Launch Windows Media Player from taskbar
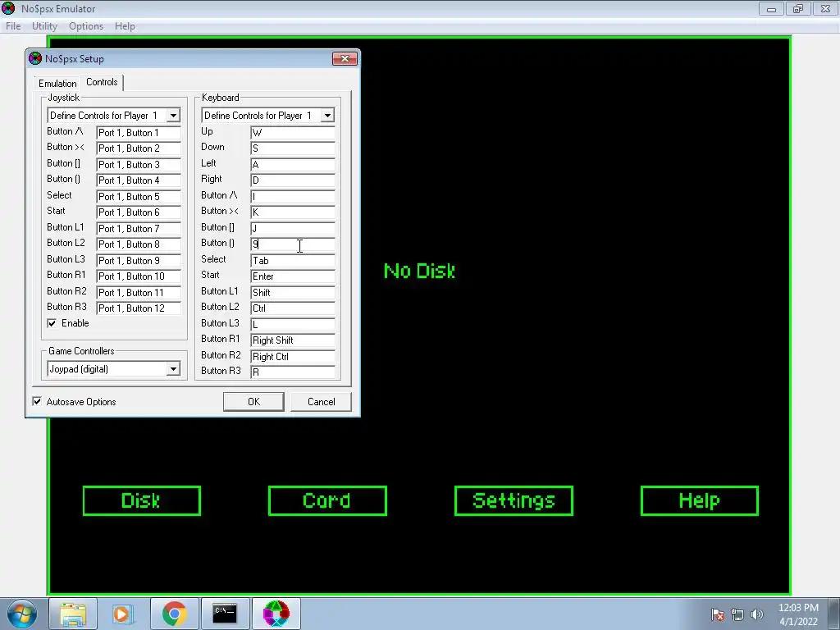The width and height of the screenshot is (840, 630). (122, 614)
